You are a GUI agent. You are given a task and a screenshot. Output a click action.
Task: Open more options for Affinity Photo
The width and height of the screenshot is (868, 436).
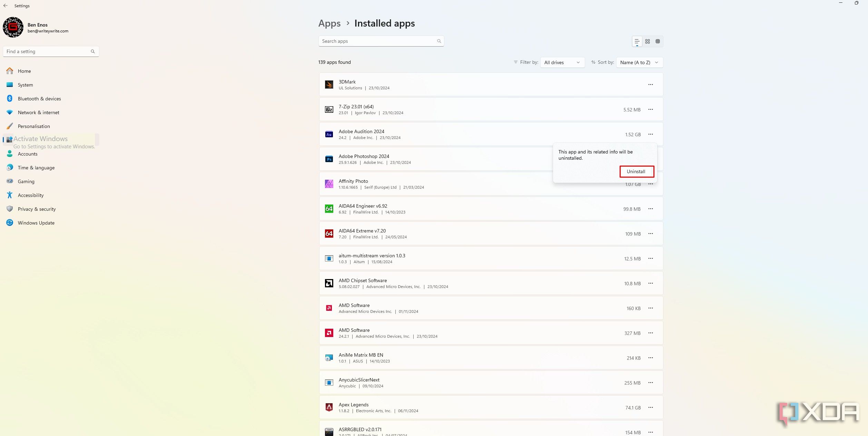650,184
